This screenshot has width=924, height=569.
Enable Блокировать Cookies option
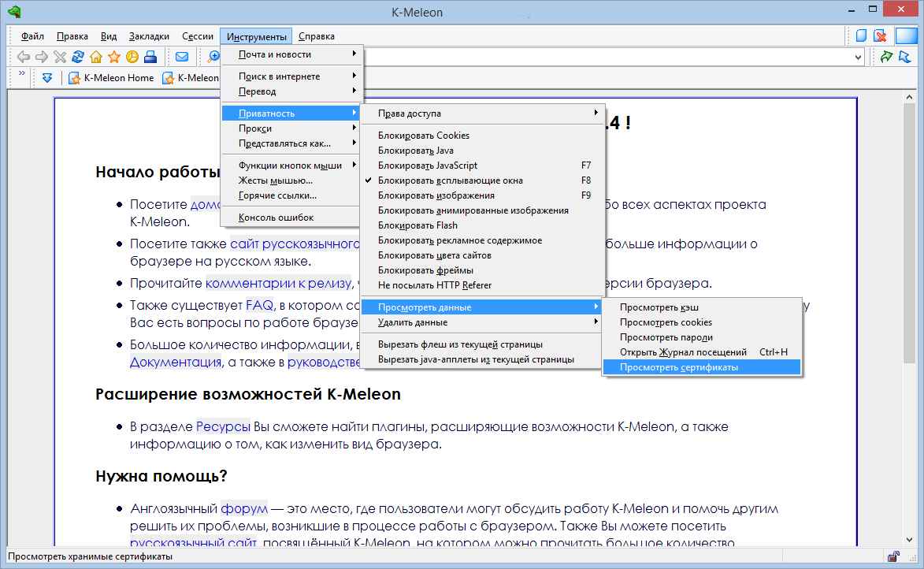tap(423, 136)
